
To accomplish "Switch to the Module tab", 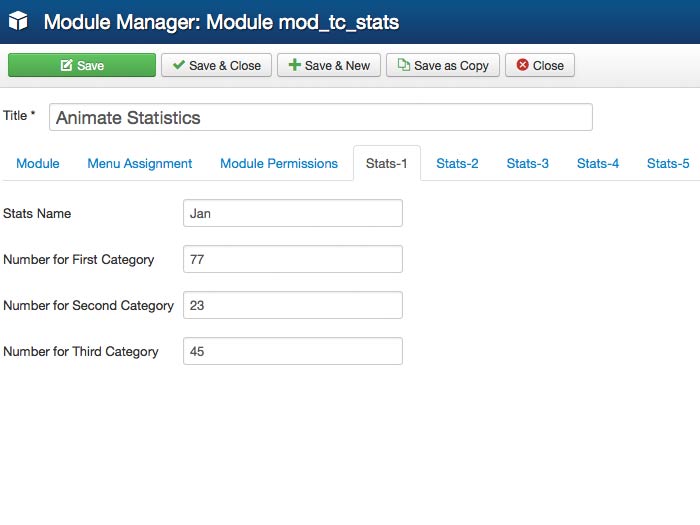I will [x=38, y=163].
